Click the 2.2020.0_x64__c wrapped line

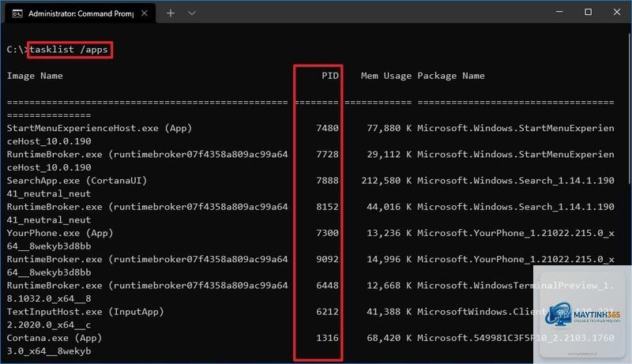coord(48,325)
